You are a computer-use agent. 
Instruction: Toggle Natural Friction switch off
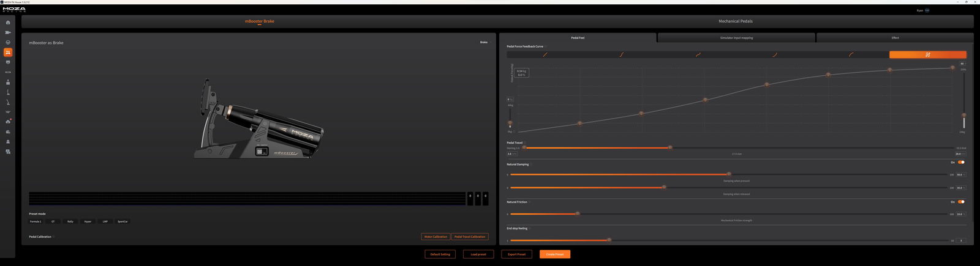point(961,202)
